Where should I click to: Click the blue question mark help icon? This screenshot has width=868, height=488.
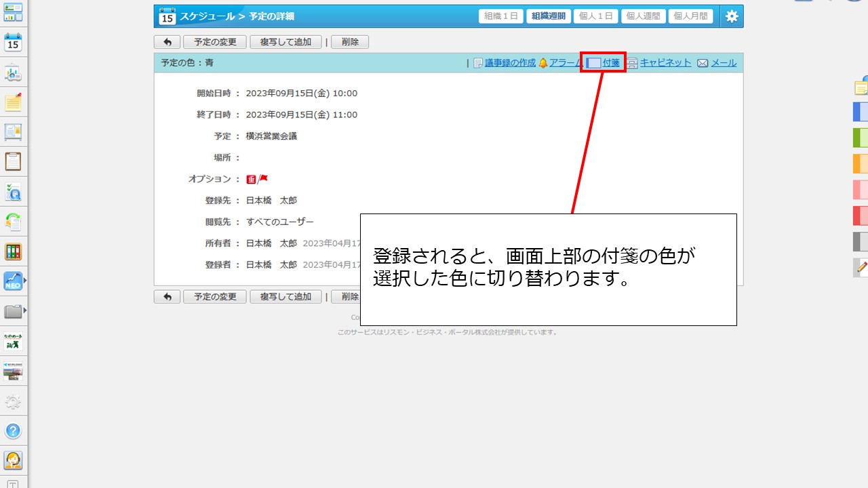pyautogui.click(x=13, y=430)
